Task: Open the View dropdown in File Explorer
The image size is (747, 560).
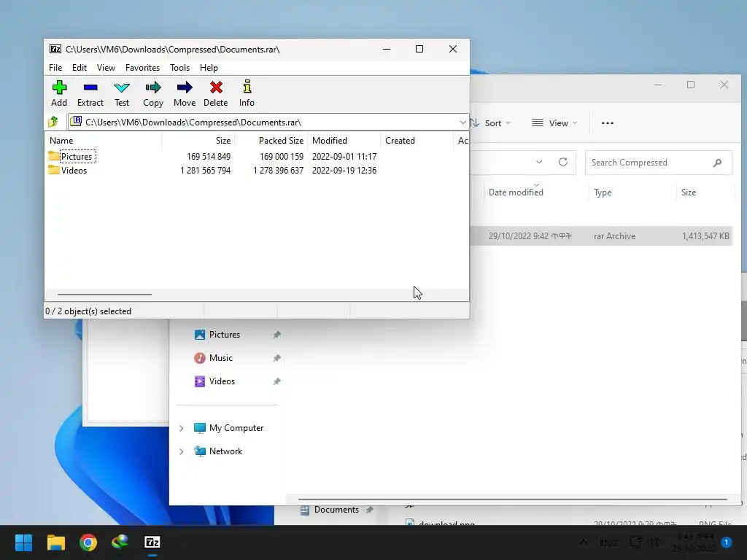Action: (554, 122)
